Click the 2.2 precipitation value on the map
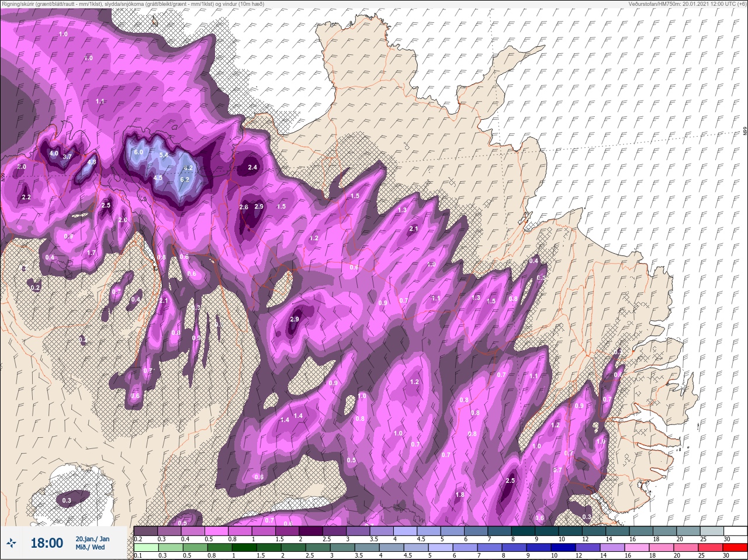 tap(26, 198)
